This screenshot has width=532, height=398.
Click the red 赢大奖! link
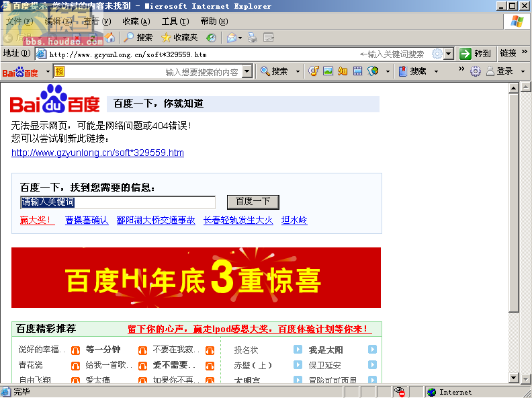(37, 220)
